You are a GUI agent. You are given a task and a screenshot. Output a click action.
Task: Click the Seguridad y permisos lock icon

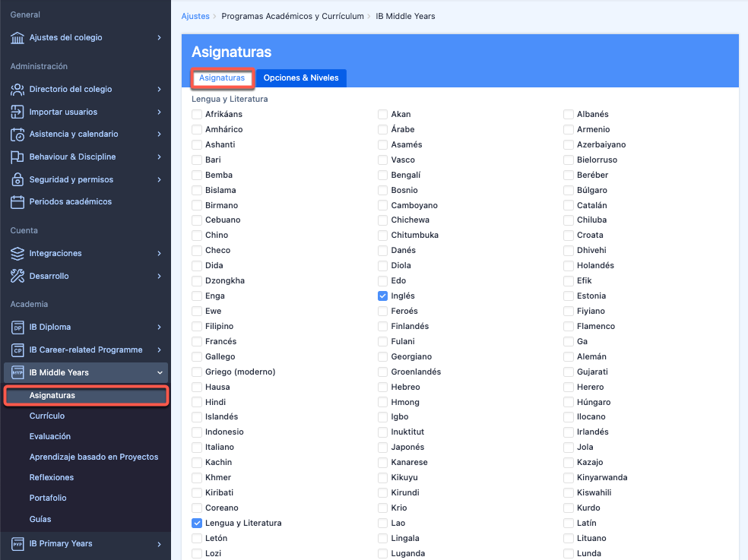pyautogui.click(x=17, y=180)
